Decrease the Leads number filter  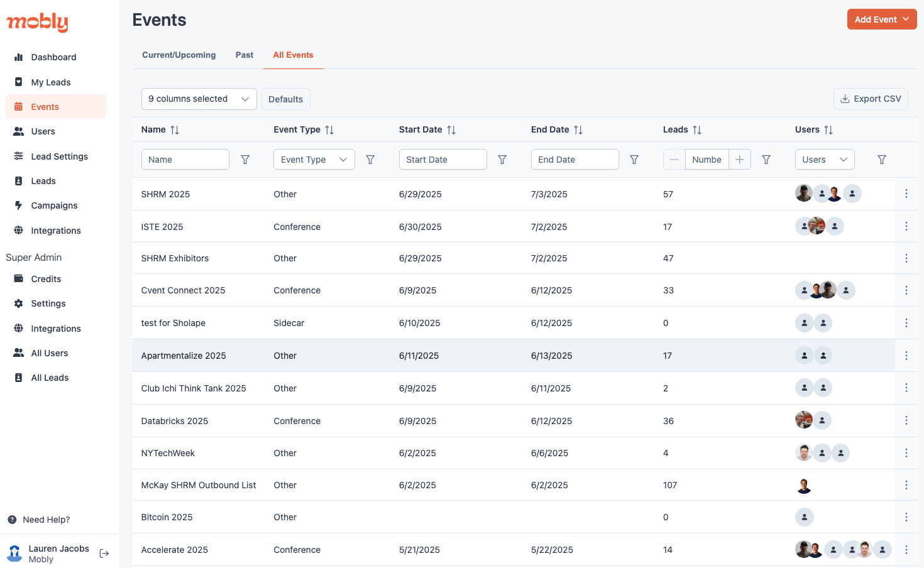pos(674,160)
